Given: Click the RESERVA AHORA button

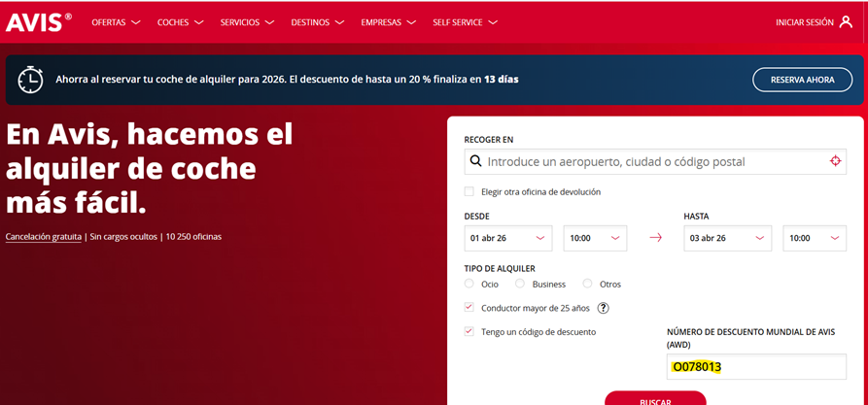Looking at the screenshot, I should coord(802,80).
